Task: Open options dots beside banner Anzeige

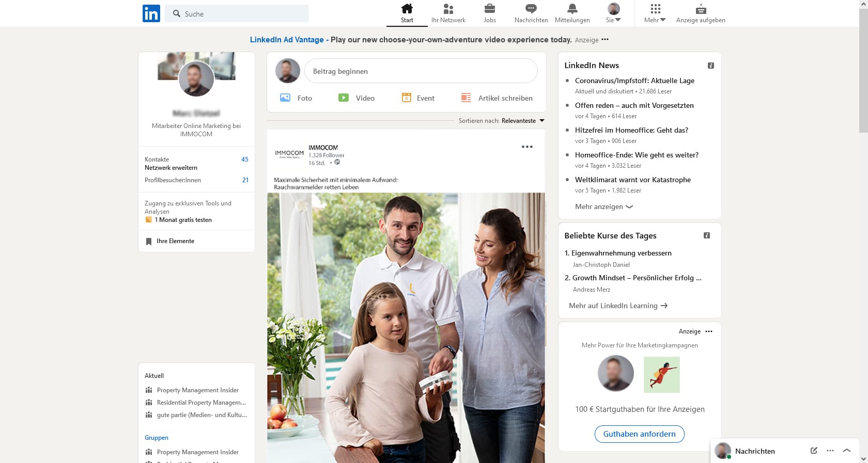Action: tap(605, 39)
